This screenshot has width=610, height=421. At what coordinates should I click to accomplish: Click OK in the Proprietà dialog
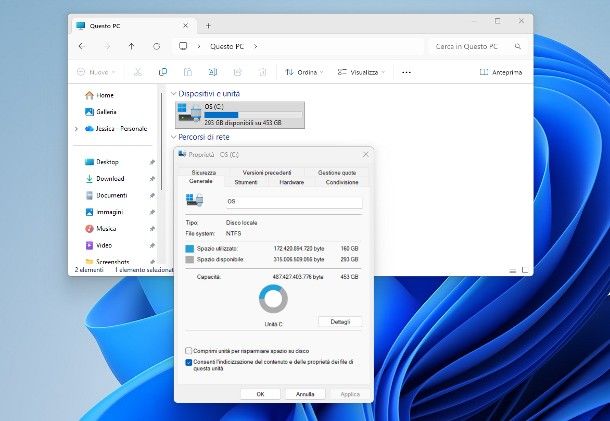pyautogui.click(x=260, y=394)
